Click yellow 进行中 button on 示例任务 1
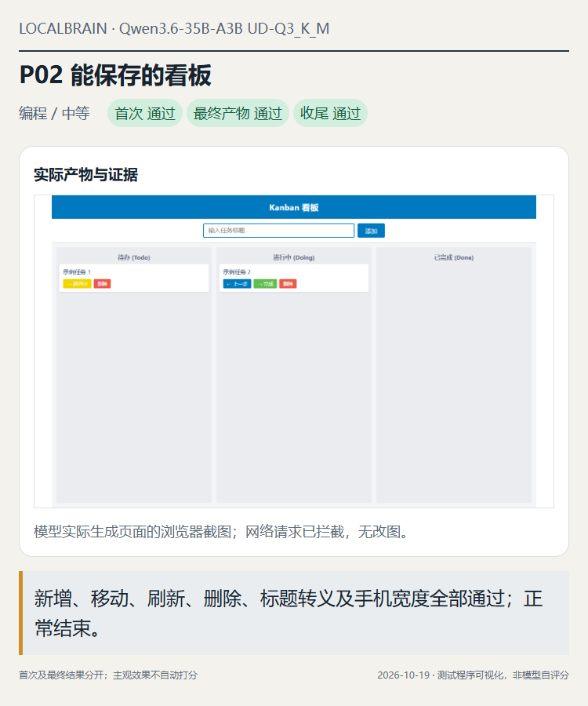This screenshot has height=706, width=588. [77, 284]
